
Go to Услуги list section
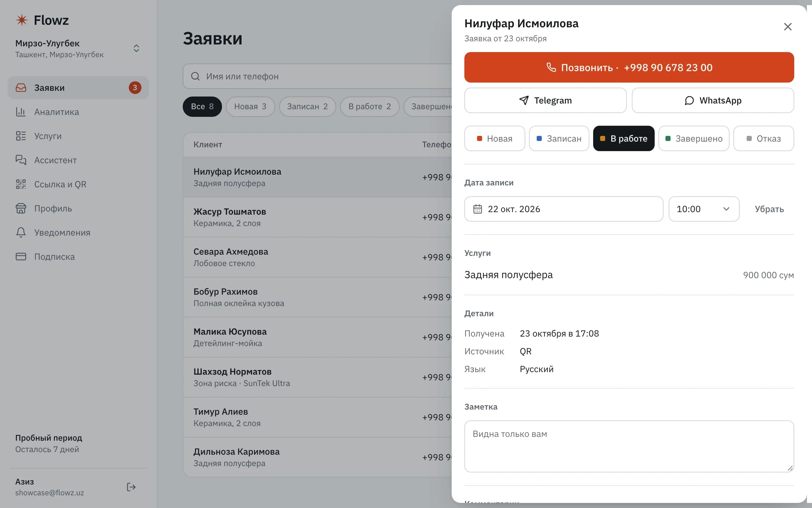point(78,136)
